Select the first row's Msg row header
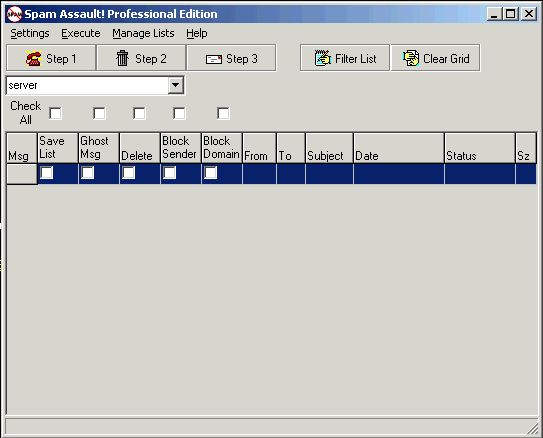This screenshot has width=543, height=438. point(21,174)
